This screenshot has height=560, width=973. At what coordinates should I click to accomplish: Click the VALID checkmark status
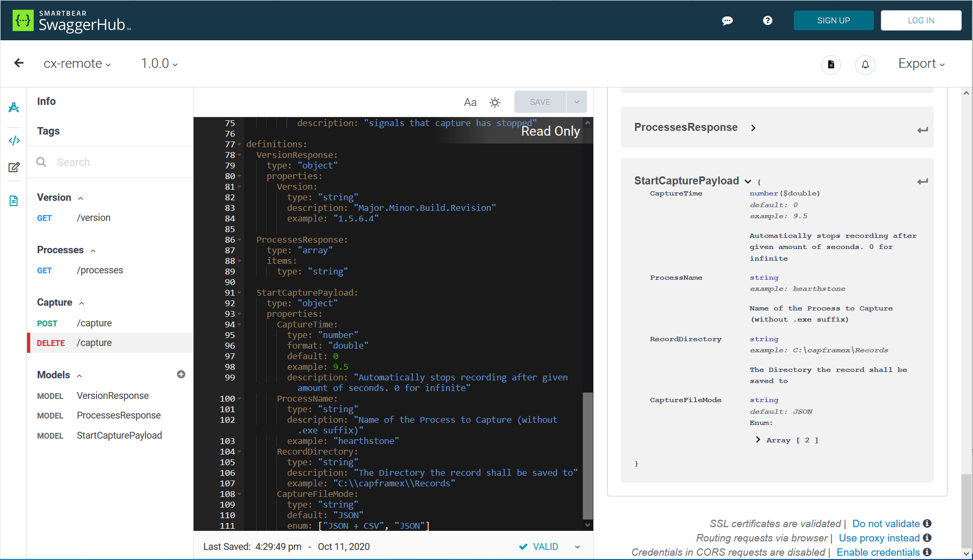point(538,547)
